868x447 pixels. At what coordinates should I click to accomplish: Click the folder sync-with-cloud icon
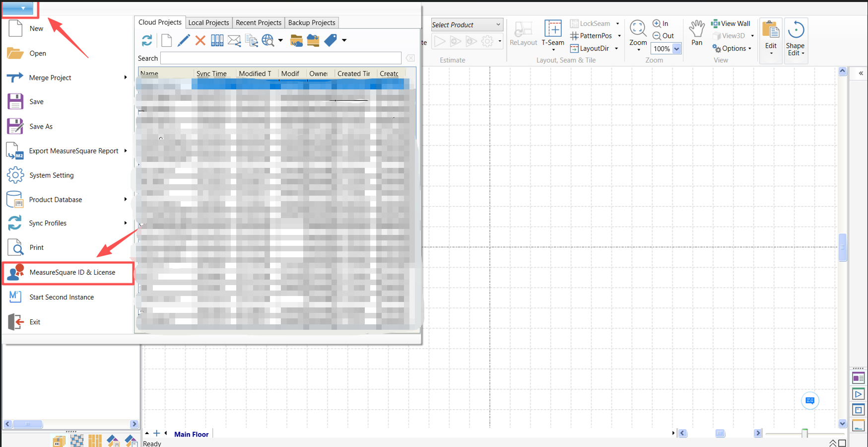tap(313, 40)
